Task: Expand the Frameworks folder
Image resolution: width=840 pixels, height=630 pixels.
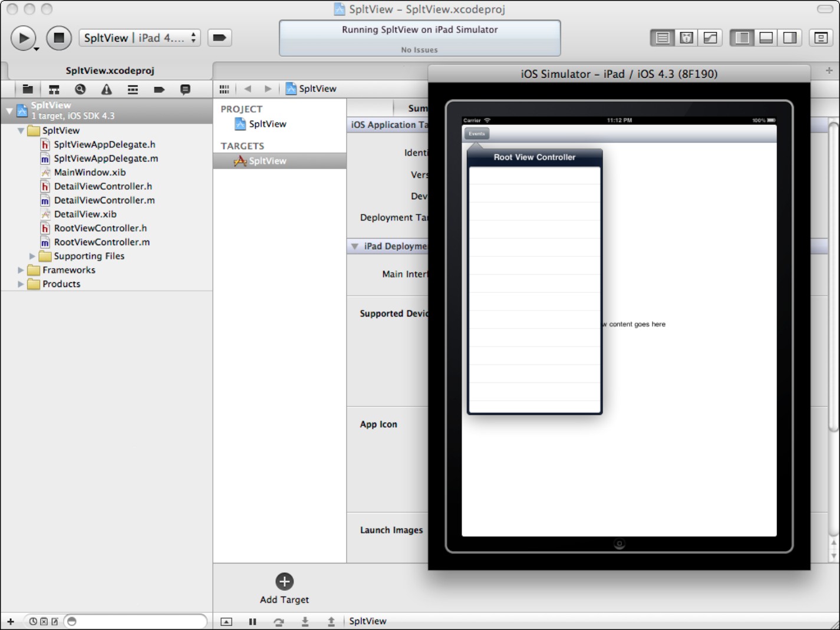Action: click(x=21, y=270)
